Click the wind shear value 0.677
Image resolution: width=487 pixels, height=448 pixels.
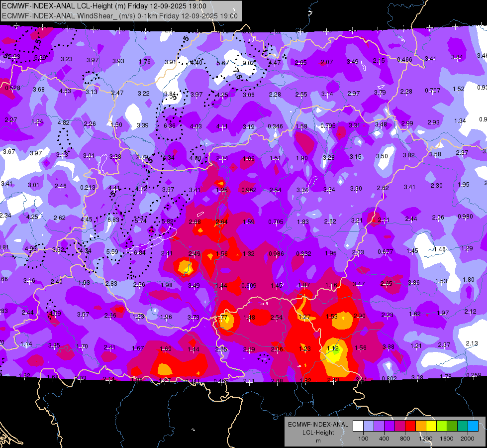pyautogui.click(x=386, y=251)
